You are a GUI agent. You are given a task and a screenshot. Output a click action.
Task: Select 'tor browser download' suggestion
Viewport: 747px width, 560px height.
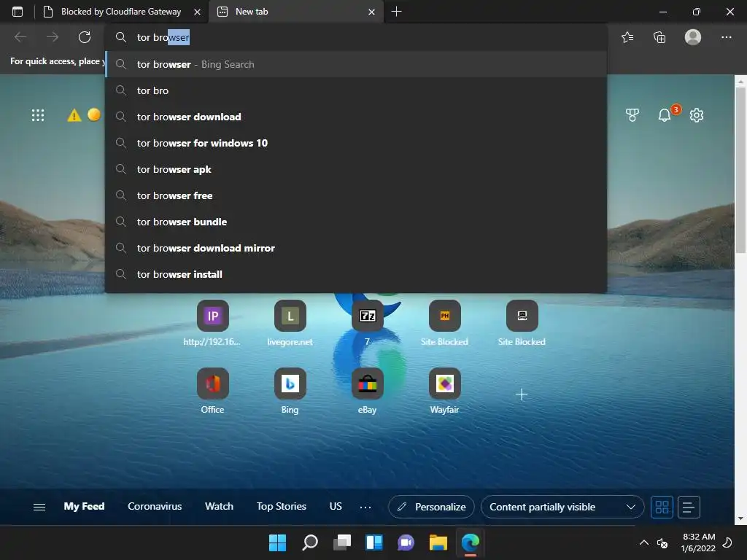coord(356,117)
